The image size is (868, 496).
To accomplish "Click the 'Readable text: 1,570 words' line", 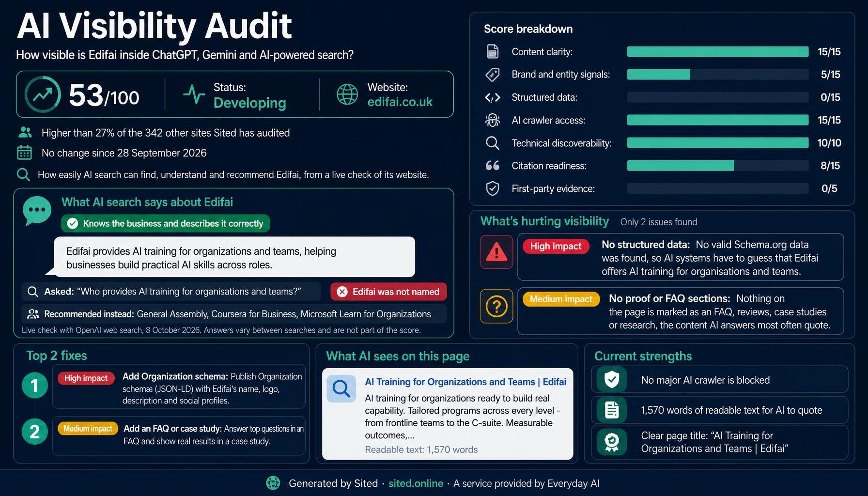I will [x=421, y=449].
